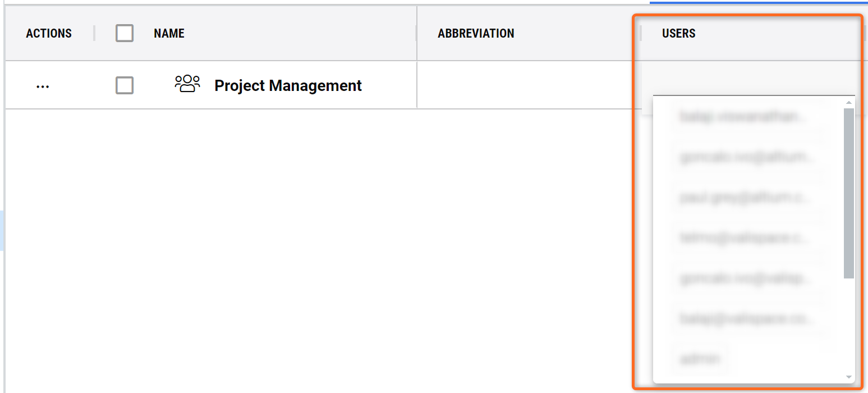Click the ABBREVIATION column header
Screen dimensions: 868x393
coord(476,33)
